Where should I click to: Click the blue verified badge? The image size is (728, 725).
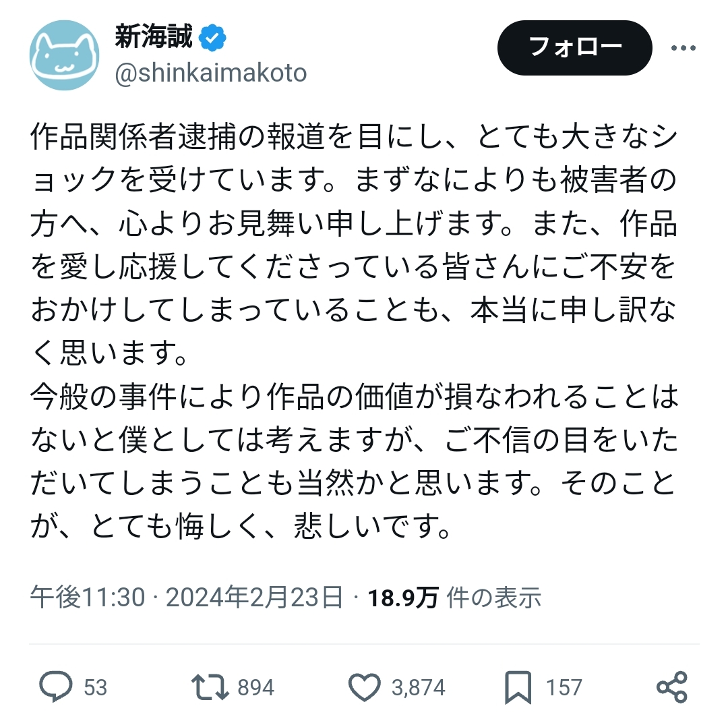click(x=212, y=38)
